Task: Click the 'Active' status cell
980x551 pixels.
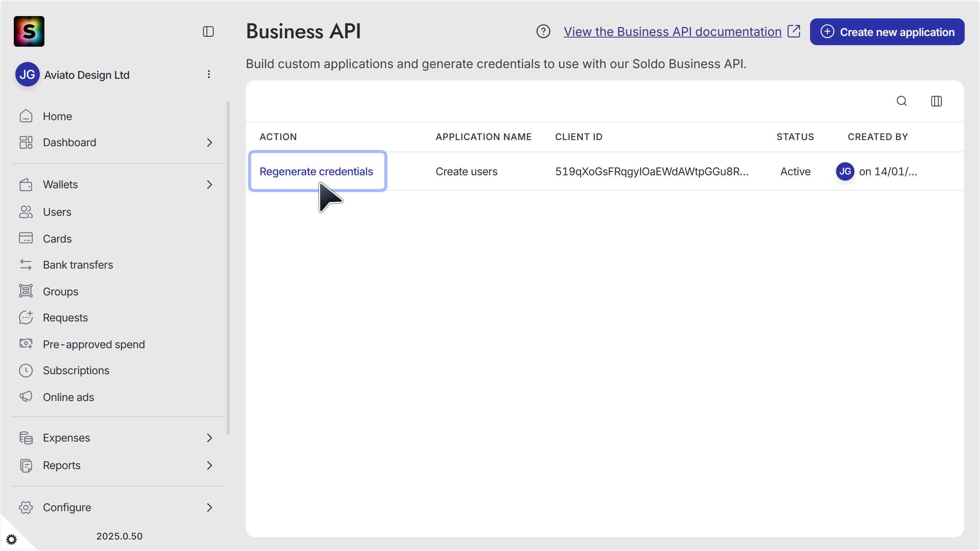Action: tap(795, 171)
